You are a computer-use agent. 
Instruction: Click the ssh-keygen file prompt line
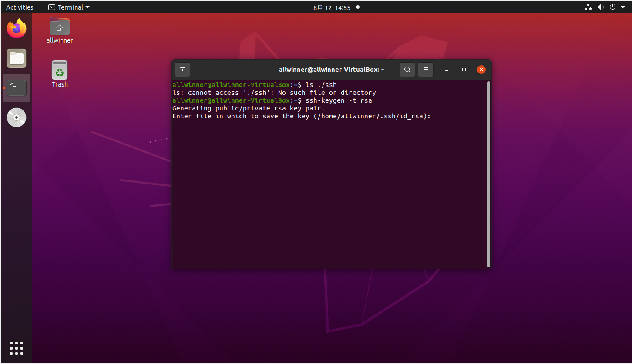coord(301,116)
